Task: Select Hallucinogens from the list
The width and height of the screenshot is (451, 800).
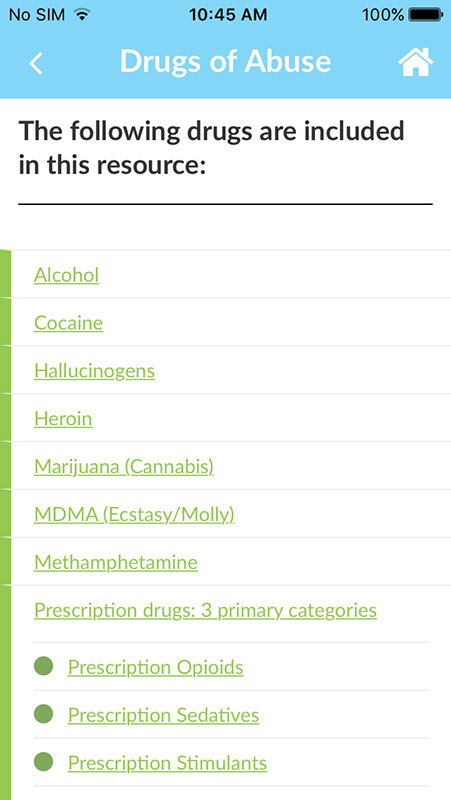Action: [94, 371]
